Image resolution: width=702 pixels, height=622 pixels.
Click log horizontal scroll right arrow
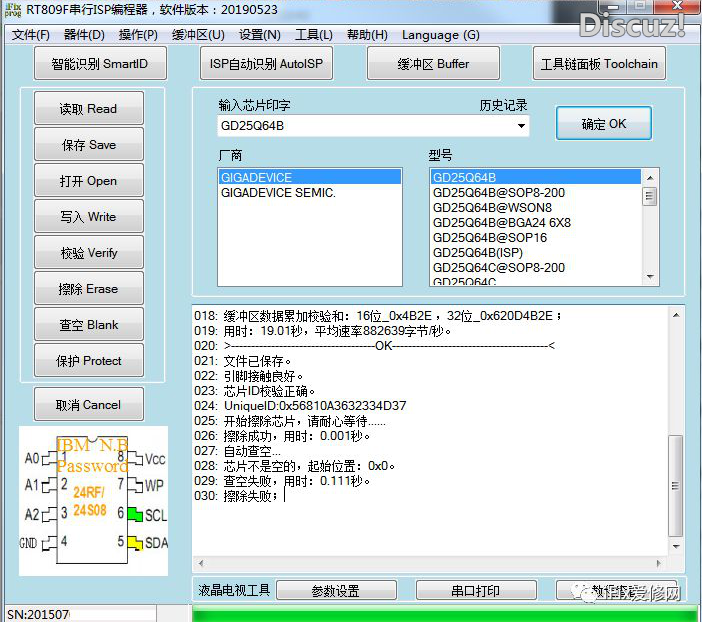(x=658, y=563)
